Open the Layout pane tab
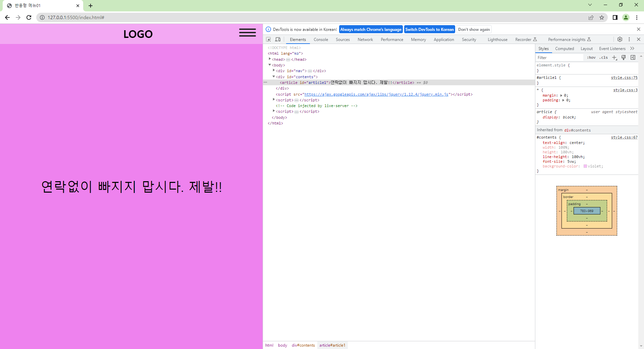644x349 pixels. tap(587, 49)
